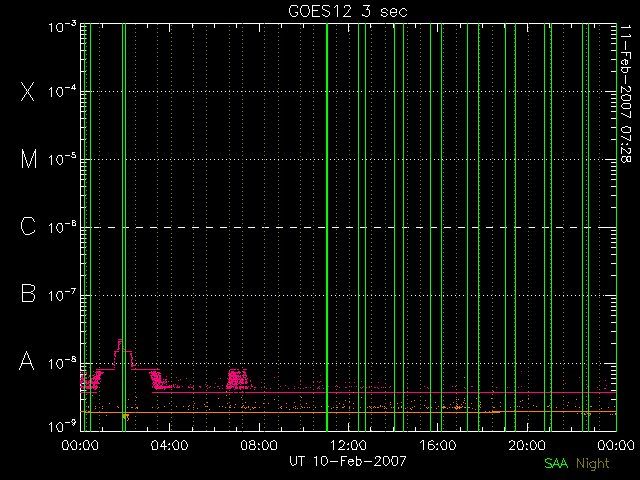The height and width of the screenshot is (480, 640).
Task: Click the 20:00 time axis label
Action: coord(527,445)
